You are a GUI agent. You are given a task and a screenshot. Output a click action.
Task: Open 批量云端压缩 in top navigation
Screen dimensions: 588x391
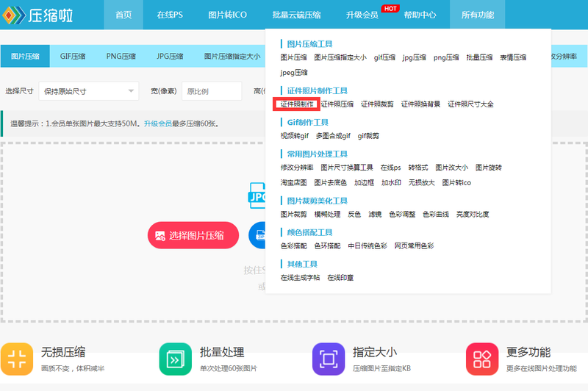[x=297, y=15]
